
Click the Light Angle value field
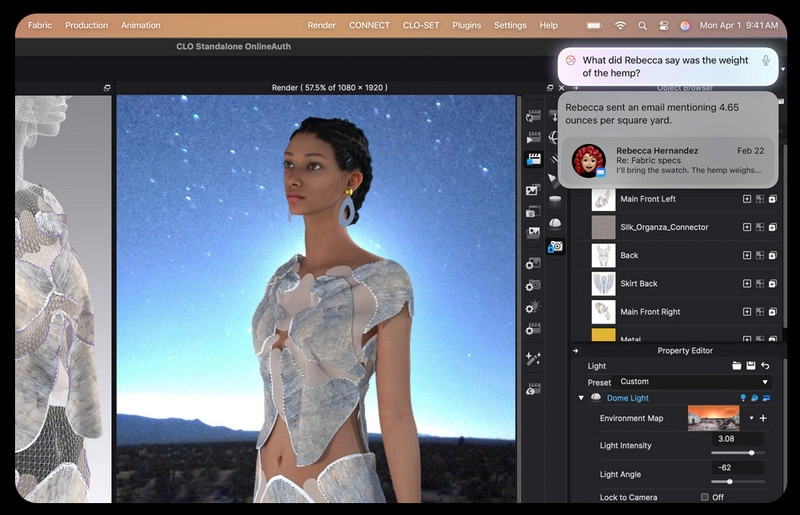739,467
